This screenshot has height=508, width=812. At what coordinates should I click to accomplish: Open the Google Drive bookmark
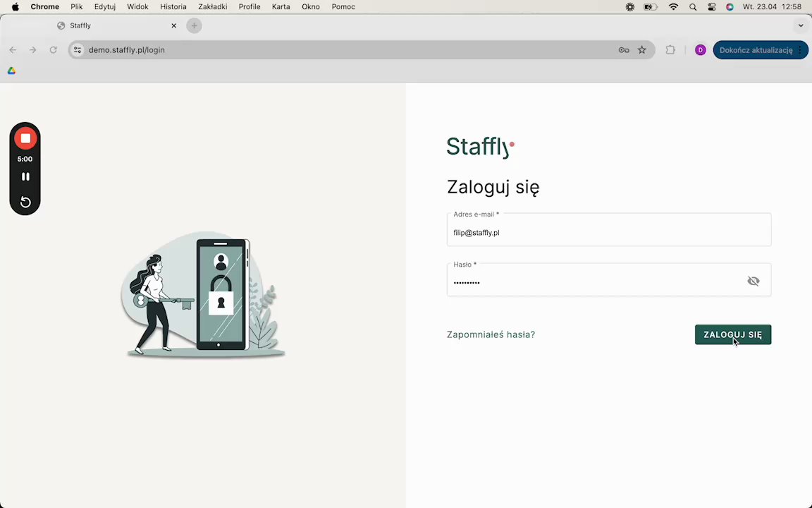[x=11, y=71]
